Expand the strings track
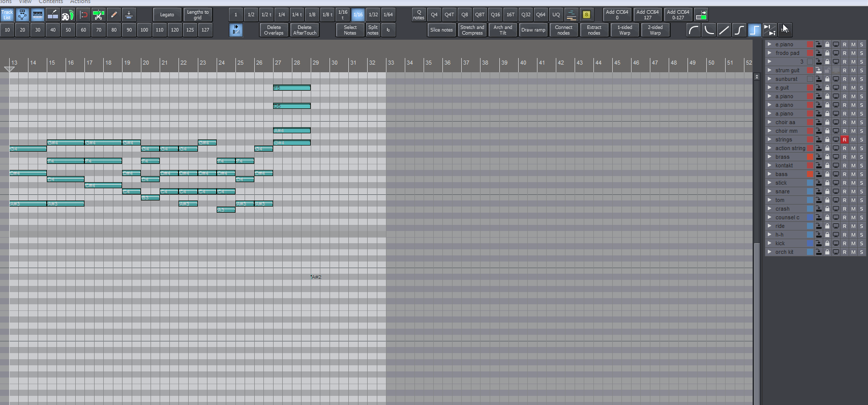The image size is (868, 405). pyautogui.click(x=769, y=139)
